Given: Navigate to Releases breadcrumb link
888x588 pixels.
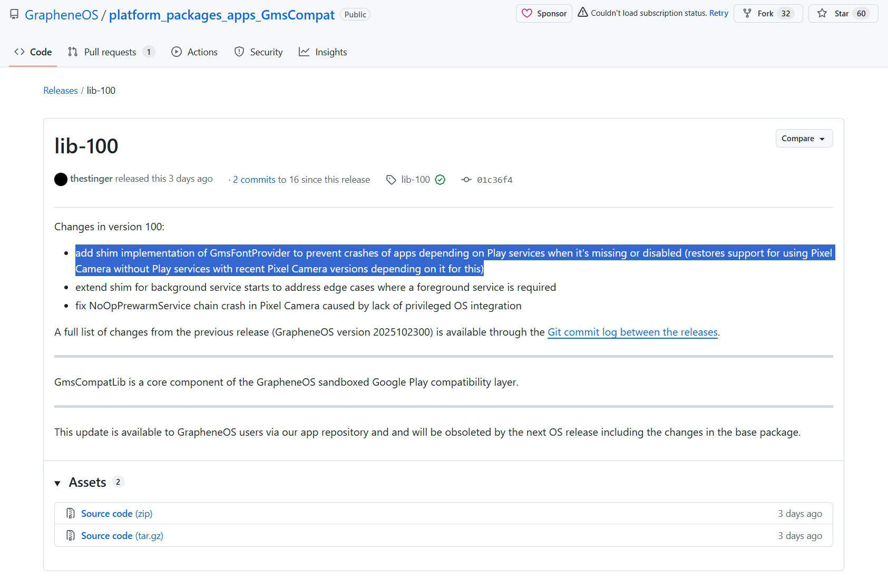Looking at the screenshot, I should (x=60, y=91).
